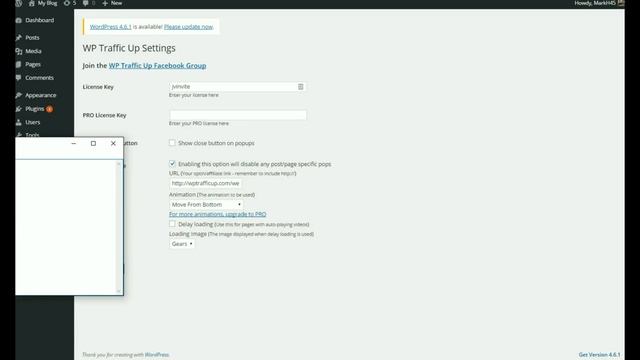Open the Pages menu item

(x=33, y=64)
